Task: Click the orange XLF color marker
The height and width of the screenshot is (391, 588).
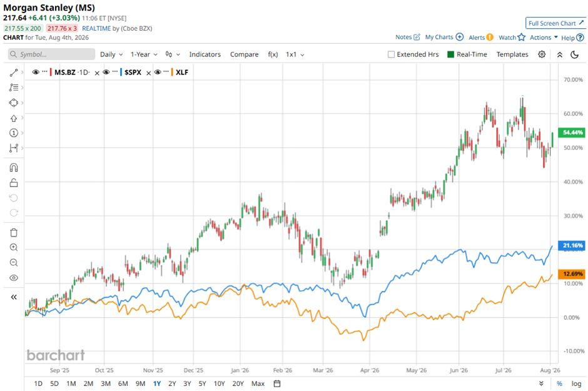Action: [x=172, y=72]
